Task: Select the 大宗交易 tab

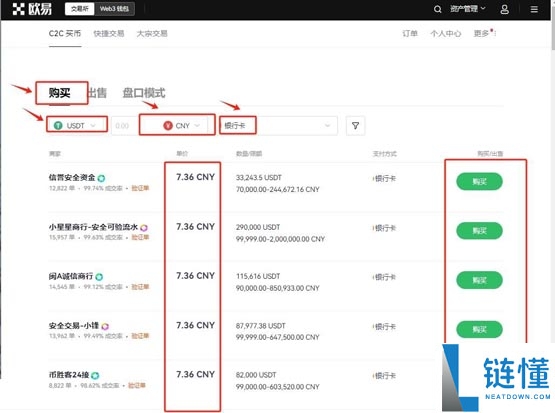Action: pos(152,33)
